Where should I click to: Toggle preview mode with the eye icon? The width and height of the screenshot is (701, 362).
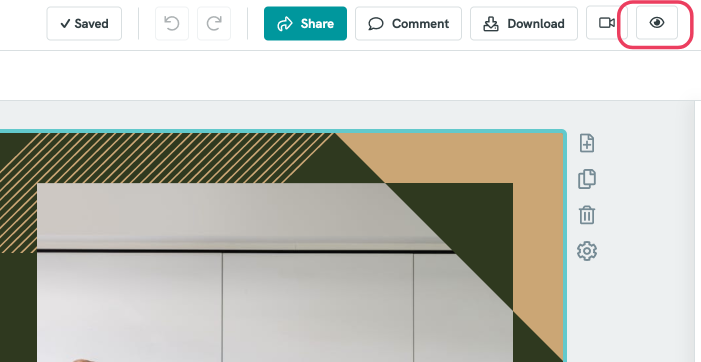click(656, 23)
